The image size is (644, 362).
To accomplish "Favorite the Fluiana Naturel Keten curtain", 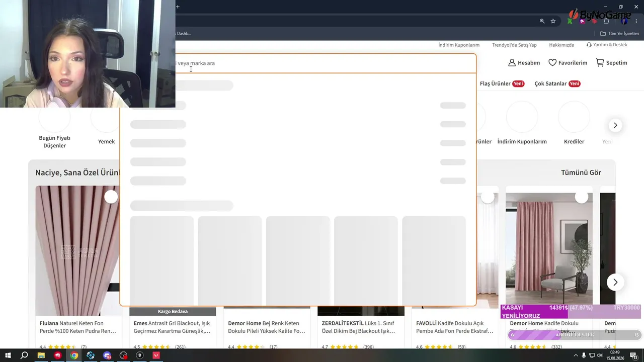I will coord(111,197).
